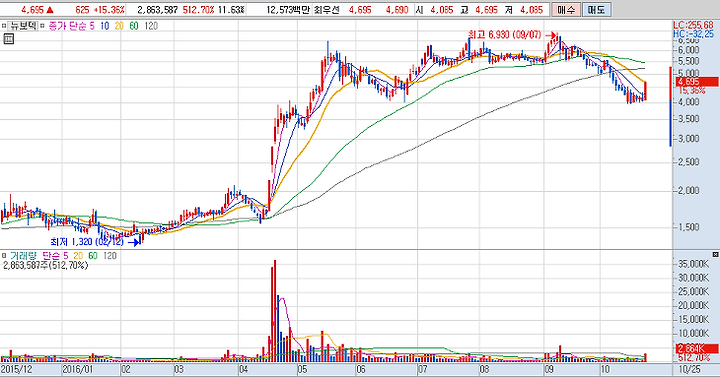Screen dimensions: 720x377
Task: Click the HC:-32.25 indicator text
Action: 693,34
